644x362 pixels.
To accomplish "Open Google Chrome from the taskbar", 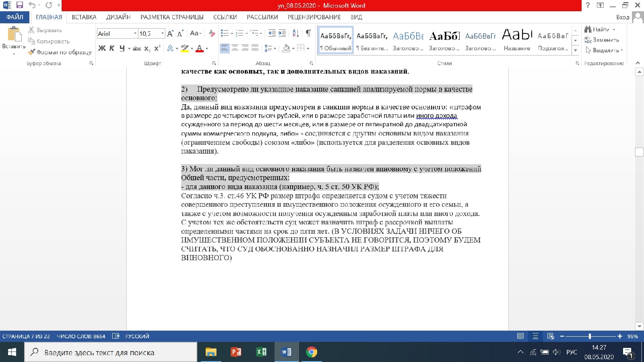I will 312,352.
